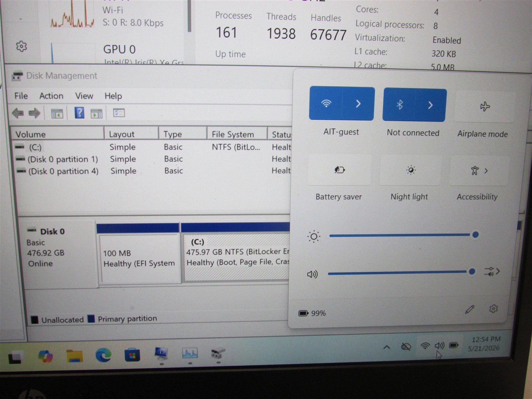This screenshot has height=399, width=532.
Task: Launch Microsoft Edge from the taskbar
Action: point(103,355)
